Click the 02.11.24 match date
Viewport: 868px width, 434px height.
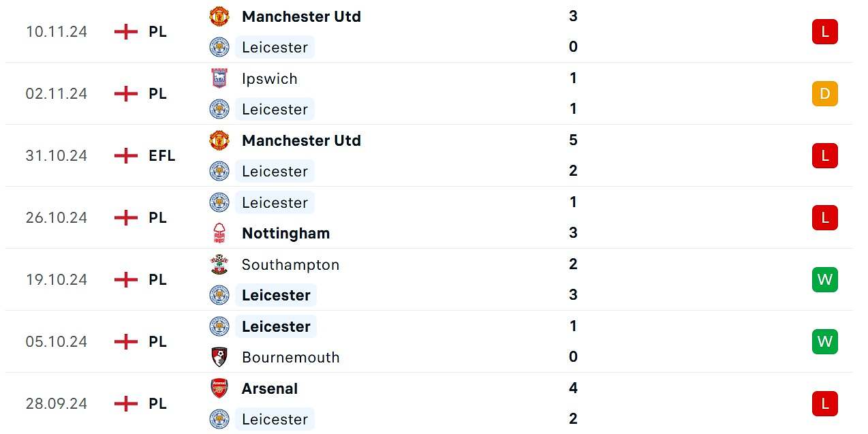(x=57, y=93)
